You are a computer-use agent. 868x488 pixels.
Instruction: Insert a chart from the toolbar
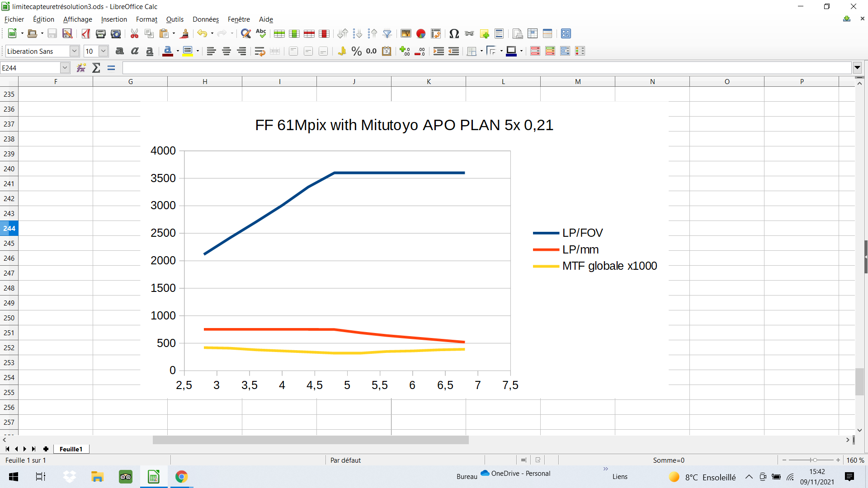point(421,33)
